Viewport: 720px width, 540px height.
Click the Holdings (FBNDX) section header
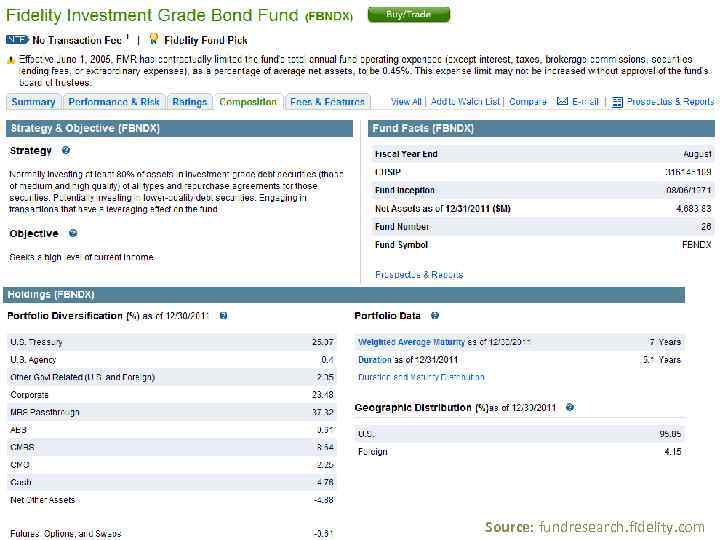(344, 295)
